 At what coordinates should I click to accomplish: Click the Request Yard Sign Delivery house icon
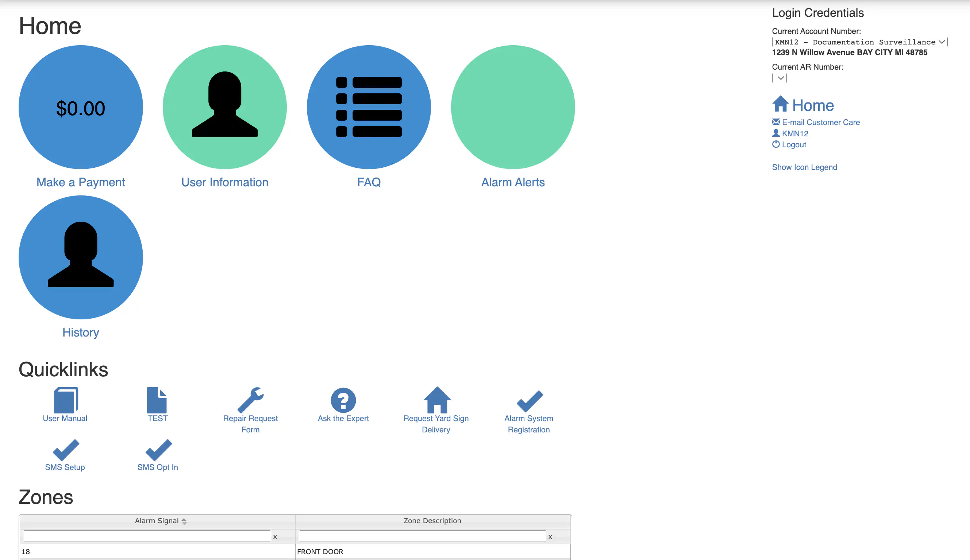437,400
